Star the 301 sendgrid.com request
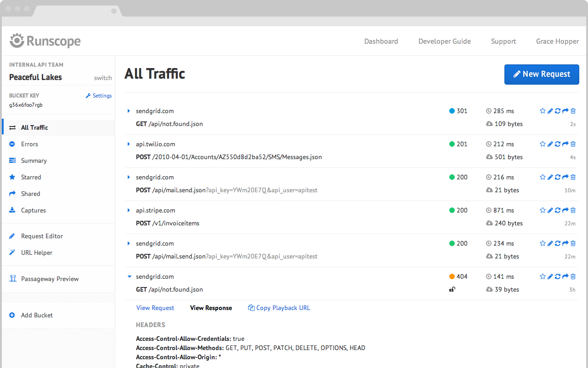This screenshot has height=368, width=588. coord(543,111)
